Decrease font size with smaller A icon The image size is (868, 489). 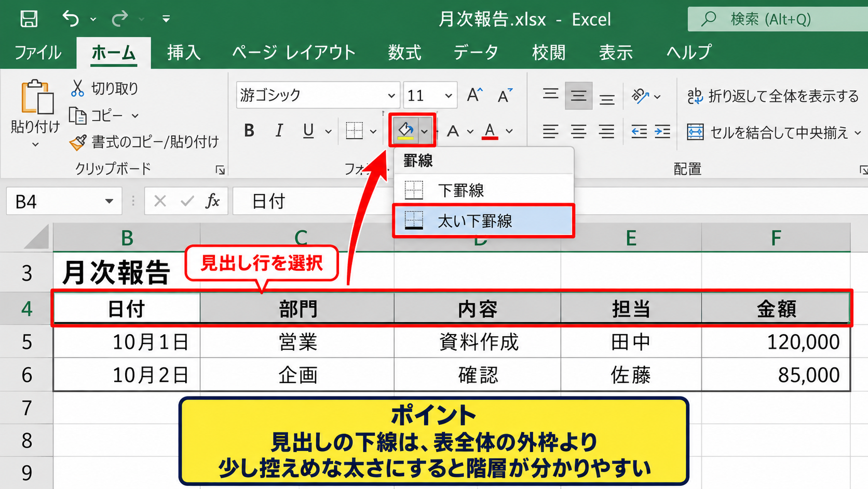[505, 95]
